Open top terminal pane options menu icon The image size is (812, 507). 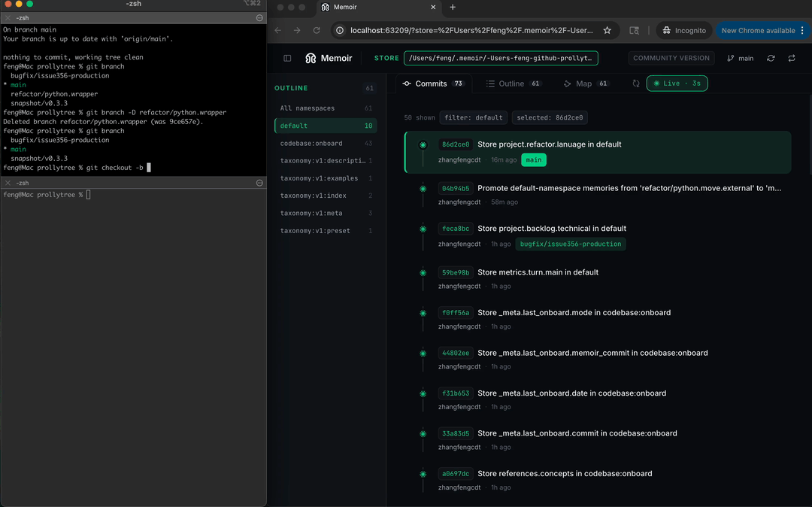click(259, 17)
